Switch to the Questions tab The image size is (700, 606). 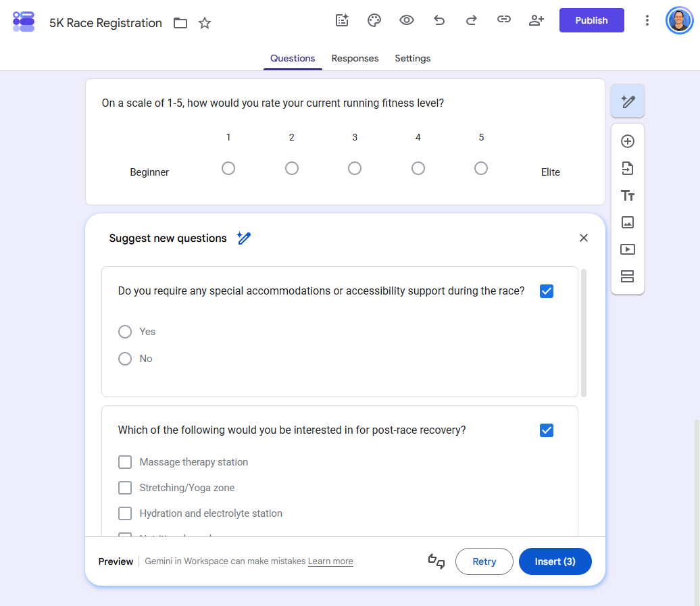click(x=293, y=59)
